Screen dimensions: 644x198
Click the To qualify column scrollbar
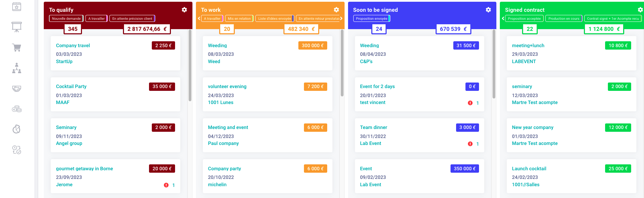pyautogui.click(x=190, y=66)
